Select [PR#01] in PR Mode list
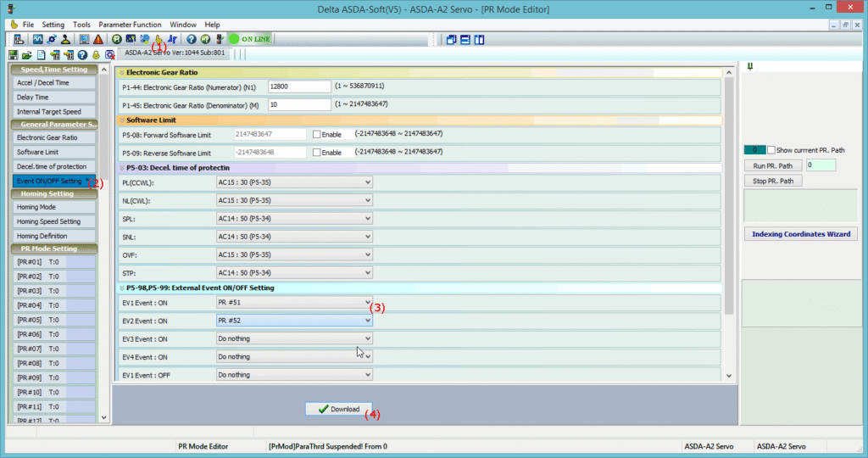Screen dimensions: 868x458 click(x=53, y=262)
